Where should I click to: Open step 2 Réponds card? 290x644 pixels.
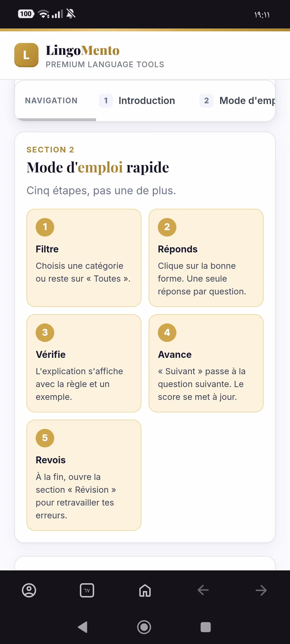(x=206, y=258)
